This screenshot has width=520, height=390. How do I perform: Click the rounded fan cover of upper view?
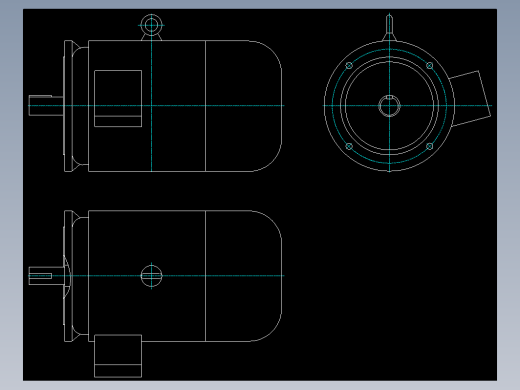(244, 106)
